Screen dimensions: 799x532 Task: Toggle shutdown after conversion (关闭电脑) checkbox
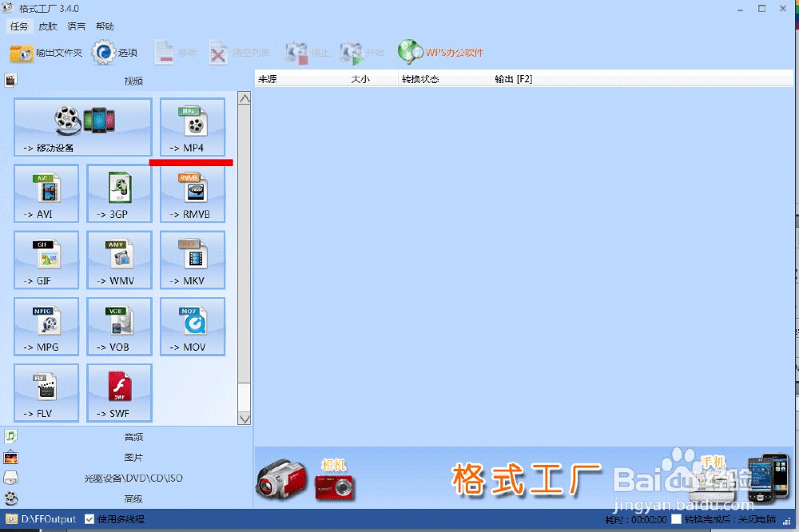point(676,519)
